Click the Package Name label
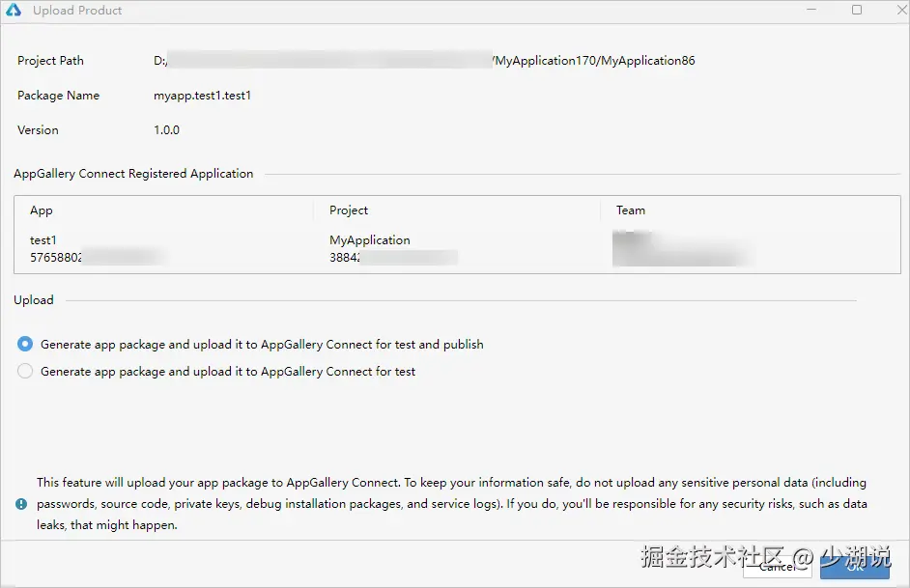 pos(58,95)
